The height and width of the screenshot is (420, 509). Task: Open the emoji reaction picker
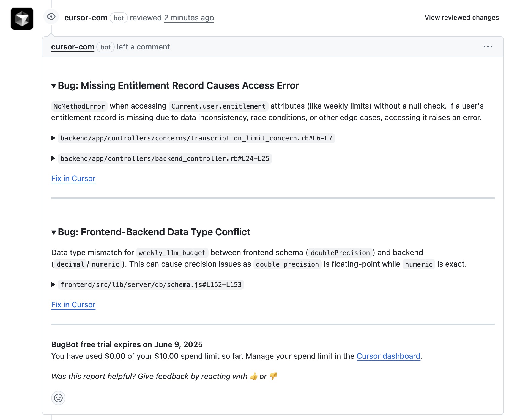58,398
